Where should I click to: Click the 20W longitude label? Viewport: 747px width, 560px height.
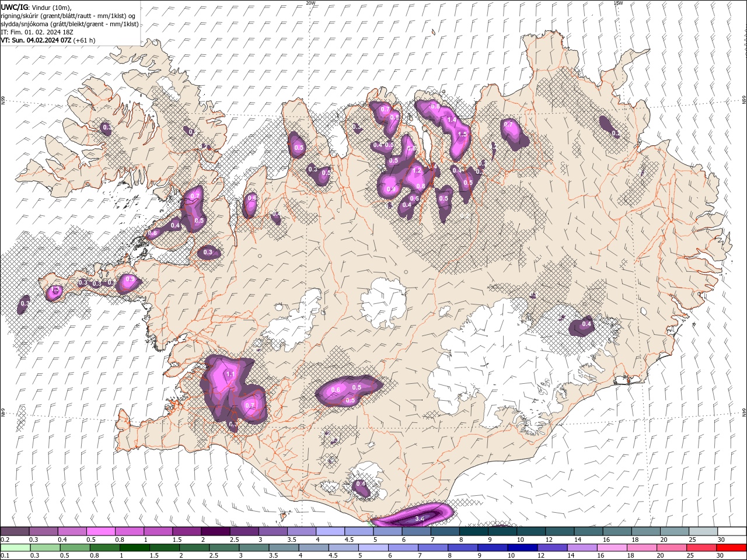pyautogui.click(x=311, y=2)
